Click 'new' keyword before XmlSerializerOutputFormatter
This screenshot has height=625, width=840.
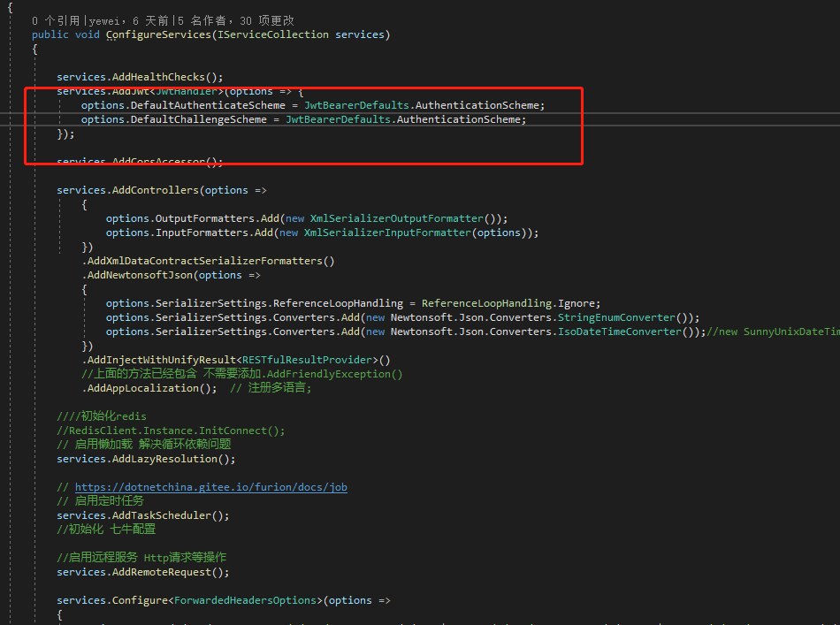294,218
